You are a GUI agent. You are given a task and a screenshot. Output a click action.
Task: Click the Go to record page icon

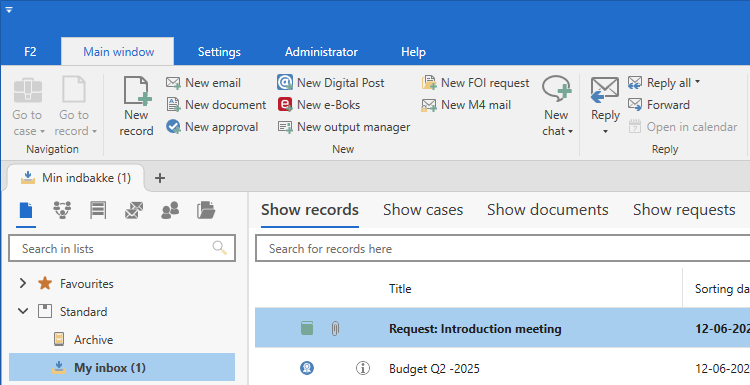(74, 89)
